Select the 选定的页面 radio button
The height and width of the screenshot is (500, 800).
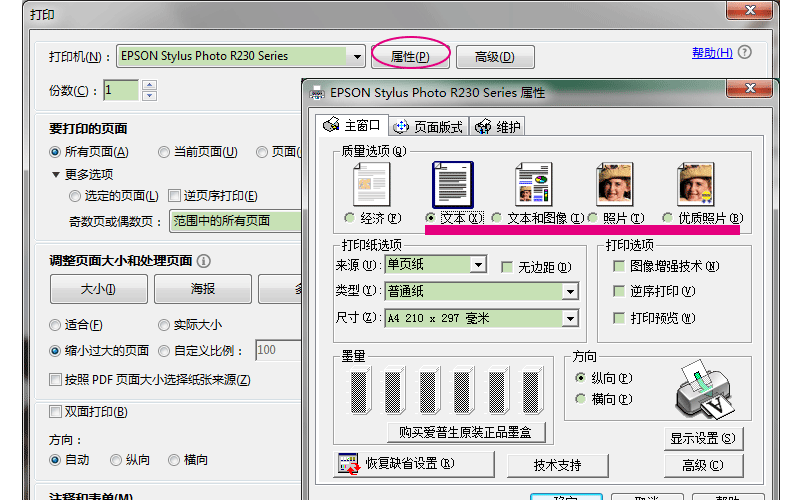(75, 196)
